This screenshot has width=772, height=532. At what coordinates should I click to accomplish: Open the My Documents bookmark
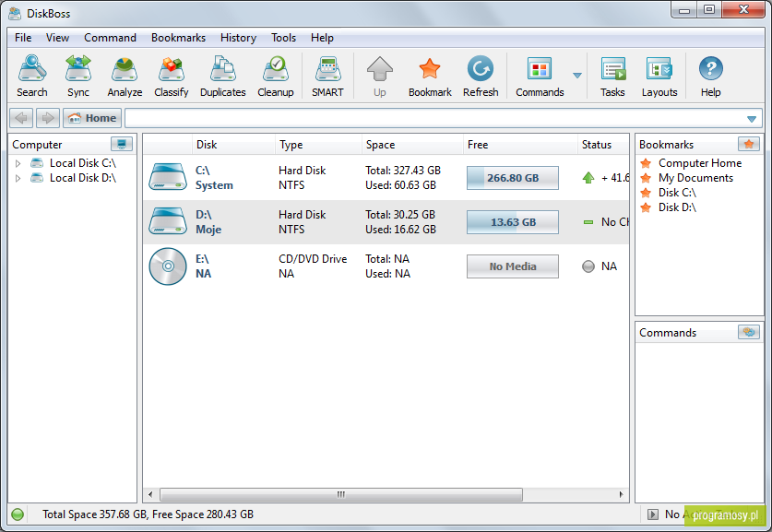(695, 178)
